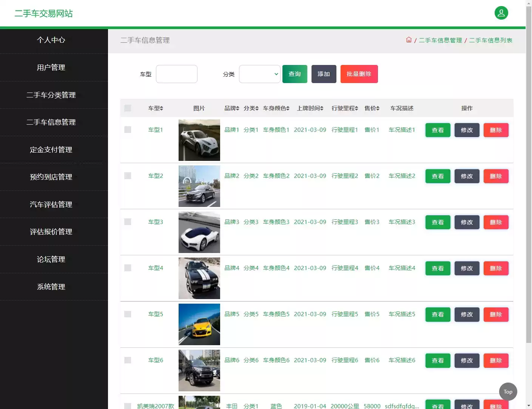Image resolution: width=532 pixels, height=409 pixels.
Task: Toggle the select-all checkbox in table header
Action: 127,108
